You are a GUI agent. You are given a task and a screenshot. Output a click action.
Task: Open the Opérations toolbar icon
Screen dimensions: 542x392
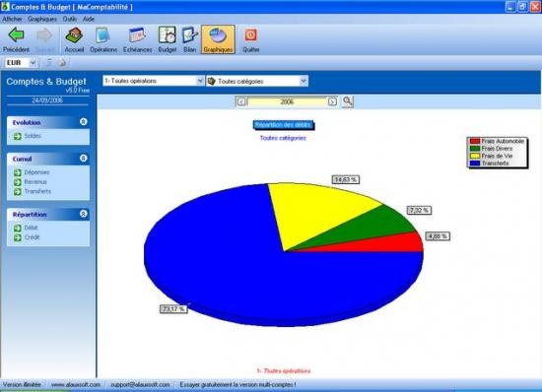(103, 34)
